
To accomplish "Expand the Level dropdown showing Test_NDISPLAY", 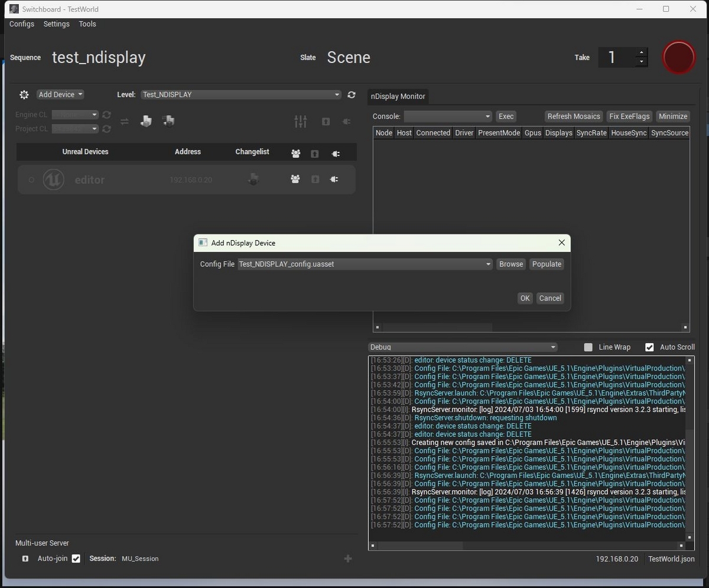I will point(241,94).
